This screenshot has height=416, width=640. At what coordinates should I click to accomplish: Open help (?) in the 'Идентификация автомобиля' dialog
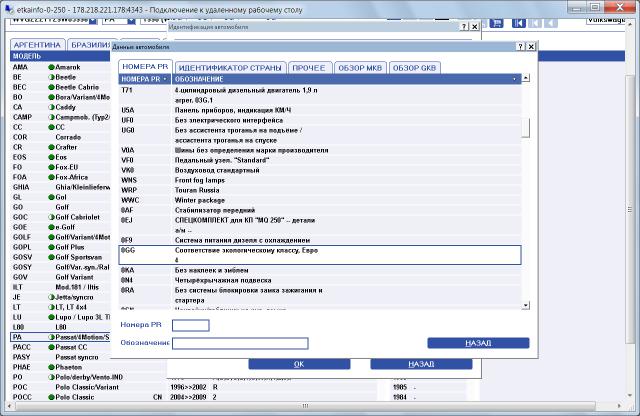pos(464,27)
